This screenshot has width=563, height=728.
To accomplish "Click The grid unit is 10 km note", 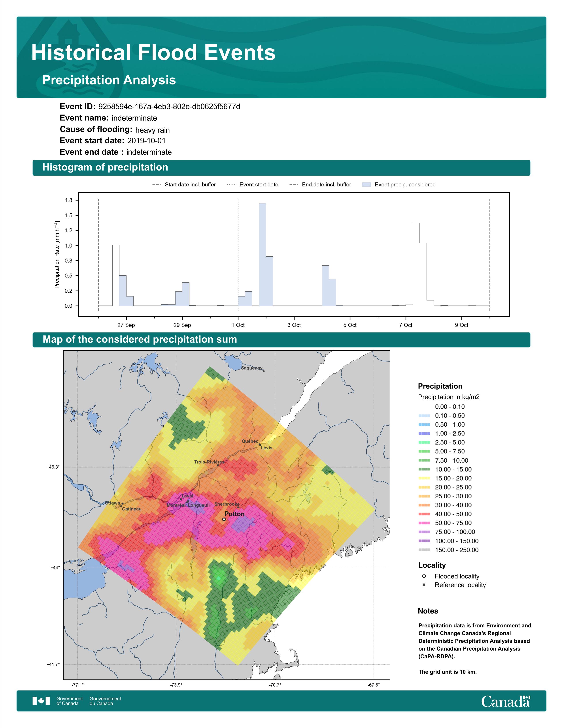I will (448, 672).
